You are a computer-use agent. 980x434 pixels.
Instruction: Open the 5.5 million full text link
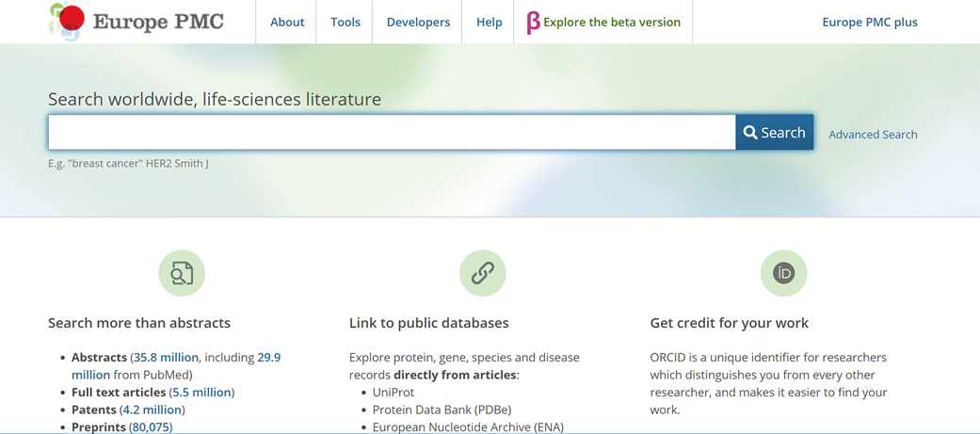201,393
